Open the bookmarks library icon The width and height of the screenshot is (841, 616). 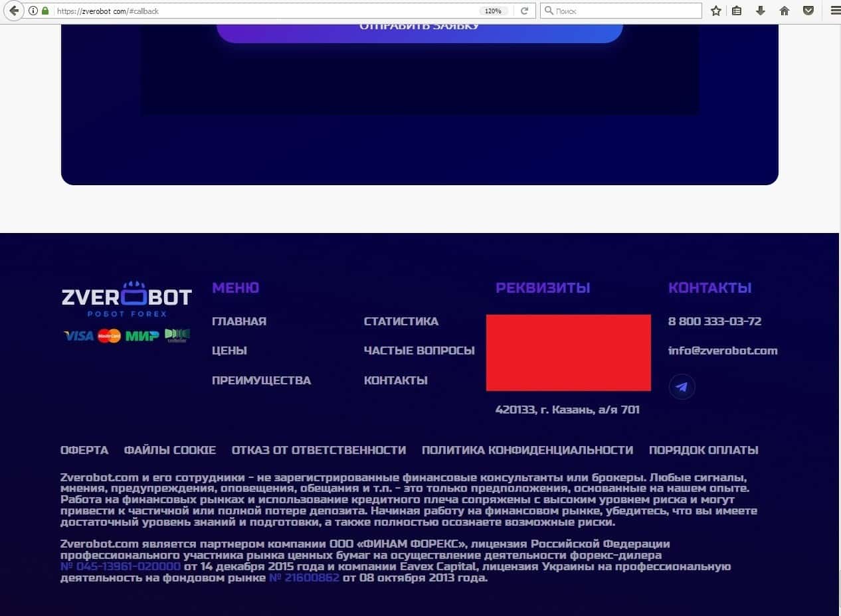737,11
